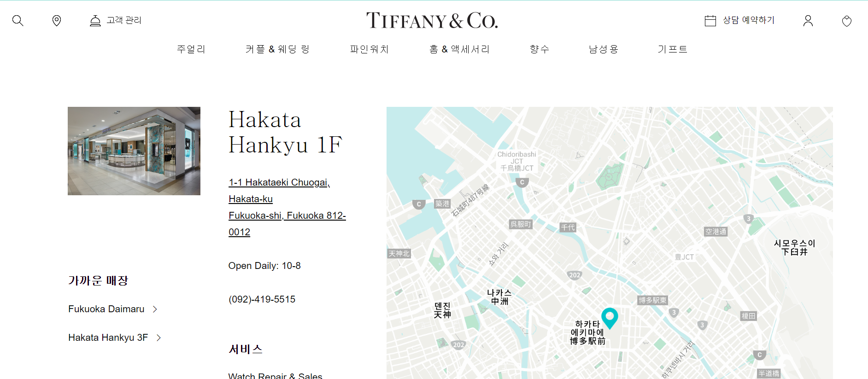The height and width of the screenshot is (379, 868).
Task: Open the account profile icon
Action: pyautogui.click(x=808, y=21)
